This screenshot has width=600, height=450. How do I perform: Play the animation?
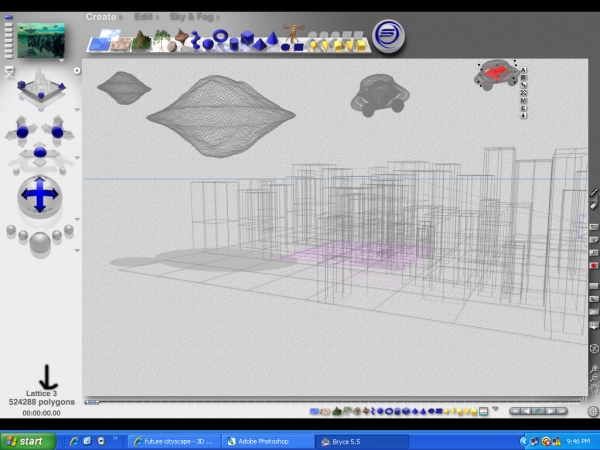click(551, 411)
